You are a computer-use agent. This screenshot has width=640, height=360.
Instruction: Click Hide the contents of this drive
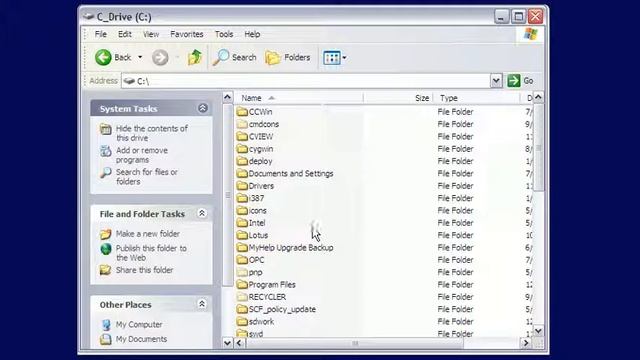pos(151,133)
